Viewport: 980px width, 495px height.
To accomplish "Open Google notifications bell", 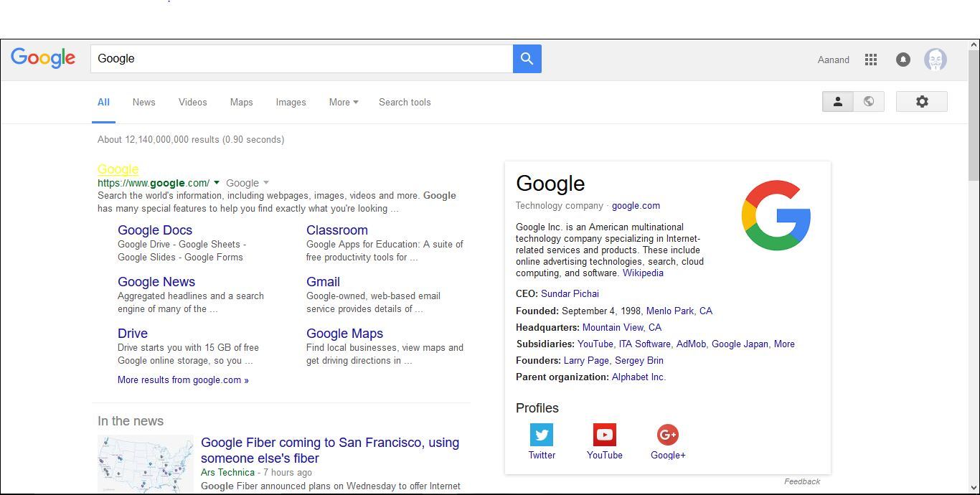I will click(x=903, y=60).
